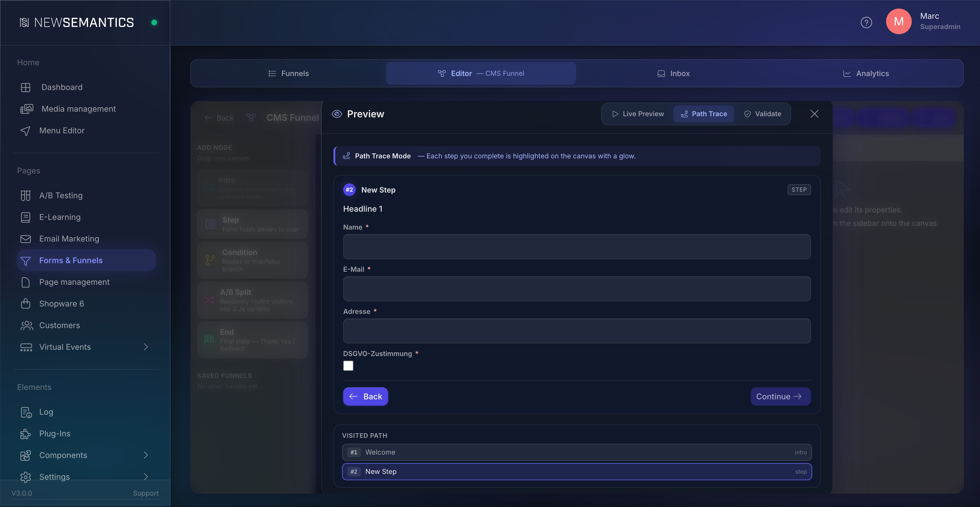This screenshot has height=507, width=980.
Task: Click the NEWSEMANTICS logo icon
Action: [24, 23]
